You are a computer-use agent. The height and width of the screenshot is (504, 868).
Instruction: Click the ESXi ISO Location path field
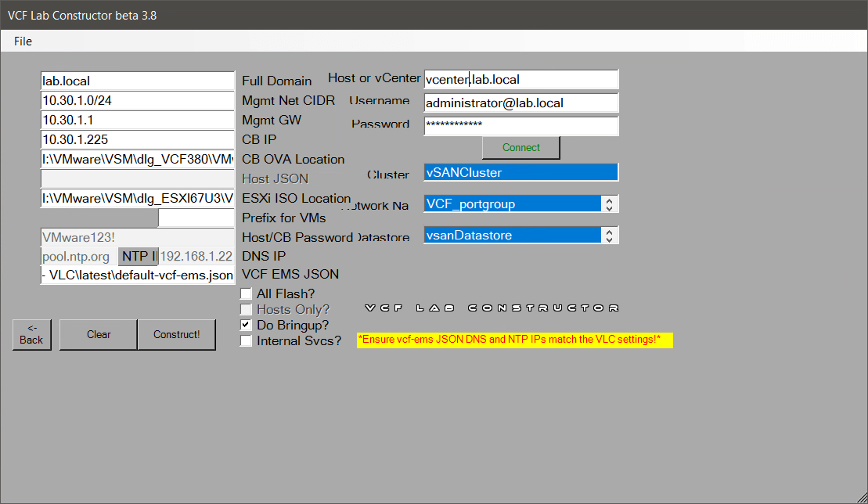(x=137, y=198)
